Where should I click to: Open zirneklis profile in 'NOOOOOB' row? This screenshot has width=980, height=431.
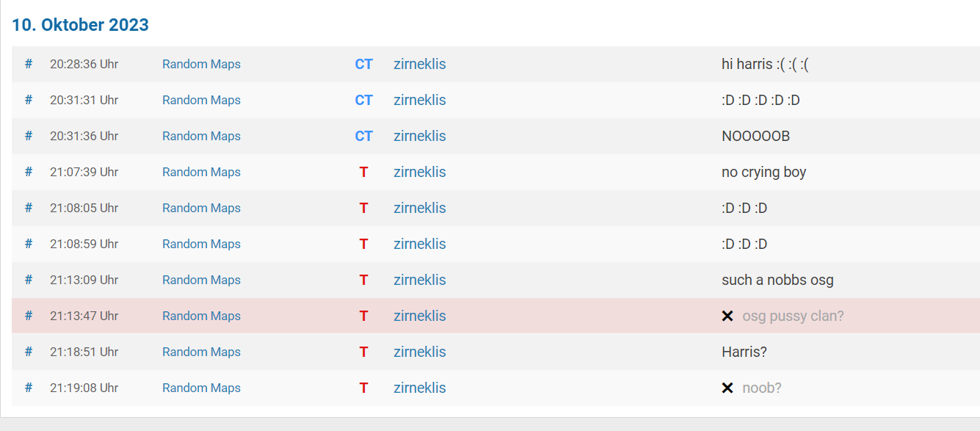pyautogui.click(x=420, y=136)
